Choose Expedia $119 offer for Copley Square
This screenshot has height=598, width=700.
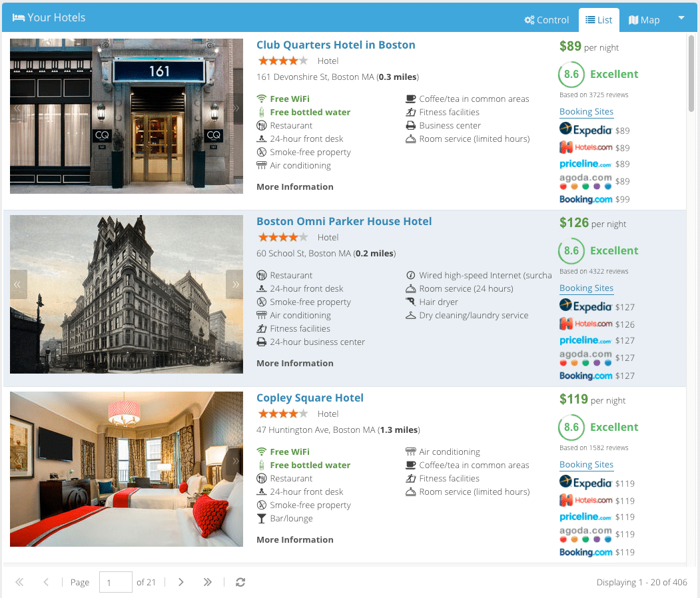pos(597,483)
